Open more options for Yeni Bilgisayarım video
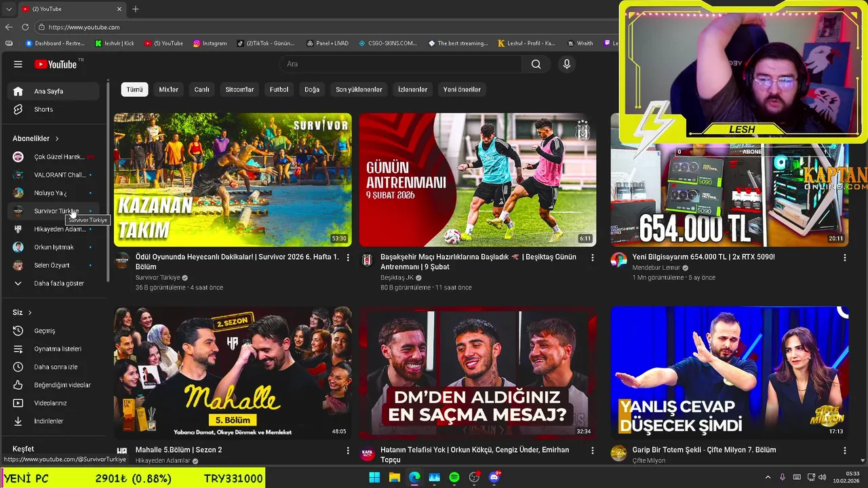 845,258
